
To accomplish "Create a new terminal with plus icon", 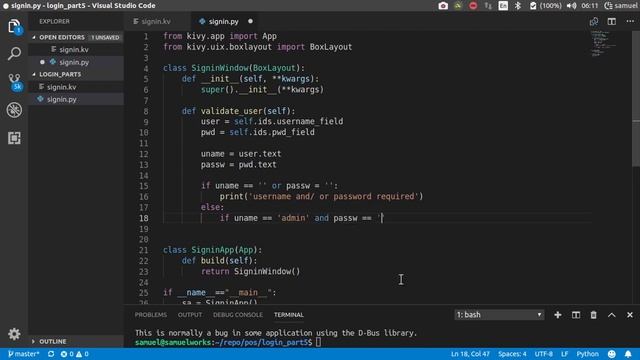I will pos(558,315).
